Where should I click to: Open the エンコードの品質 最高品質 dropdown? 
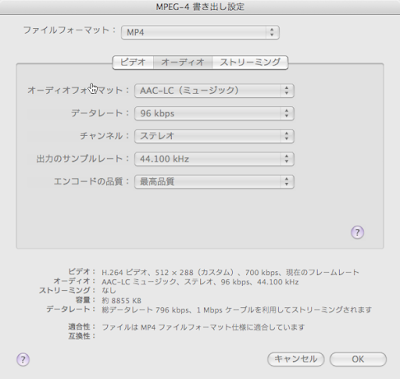(214, 182)
